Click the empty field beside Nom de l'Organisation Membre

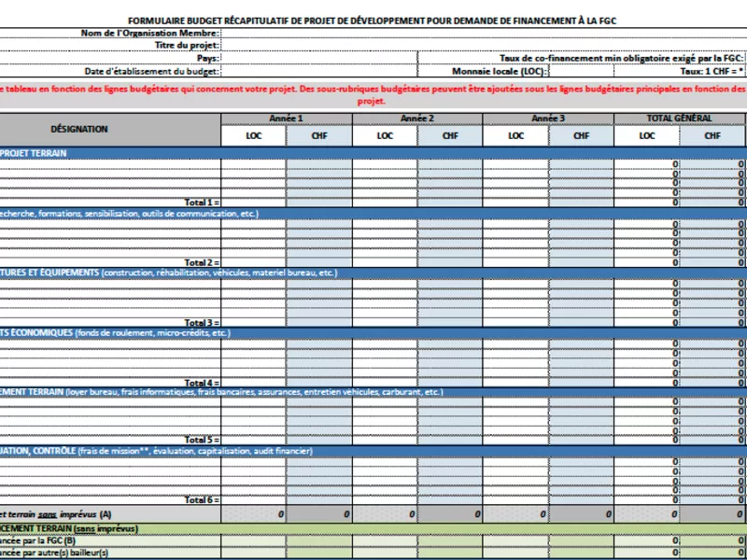(x=484, y=34)
